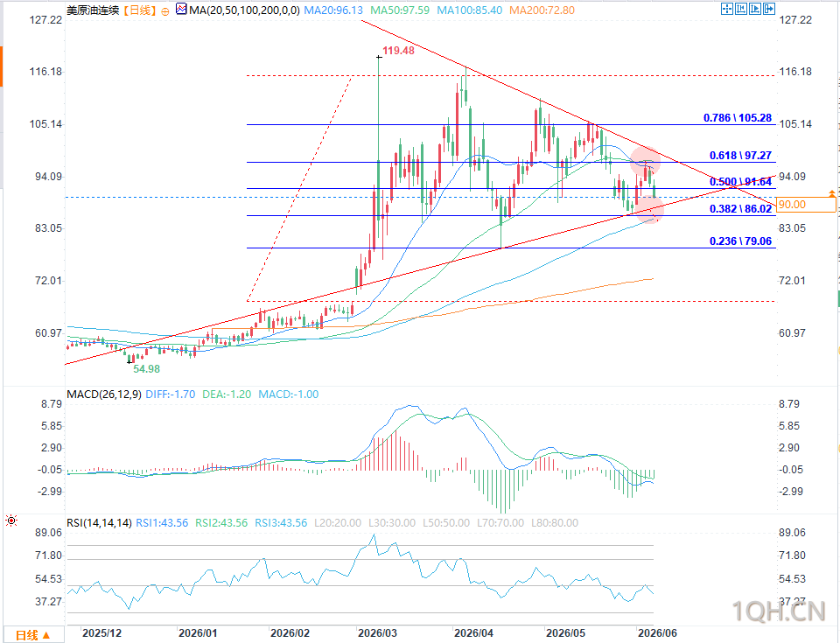The height and width of the screenshot is (643, 840).
Task: Click the 2026/01 date label
Action: (198, 633)
